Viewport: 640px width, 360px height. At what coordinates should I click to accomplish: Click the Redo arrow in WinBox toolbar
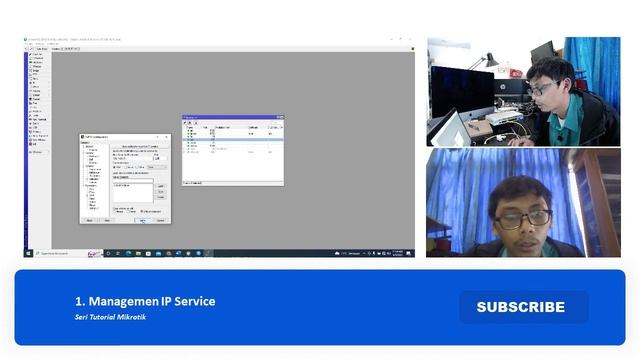(31, 49)
